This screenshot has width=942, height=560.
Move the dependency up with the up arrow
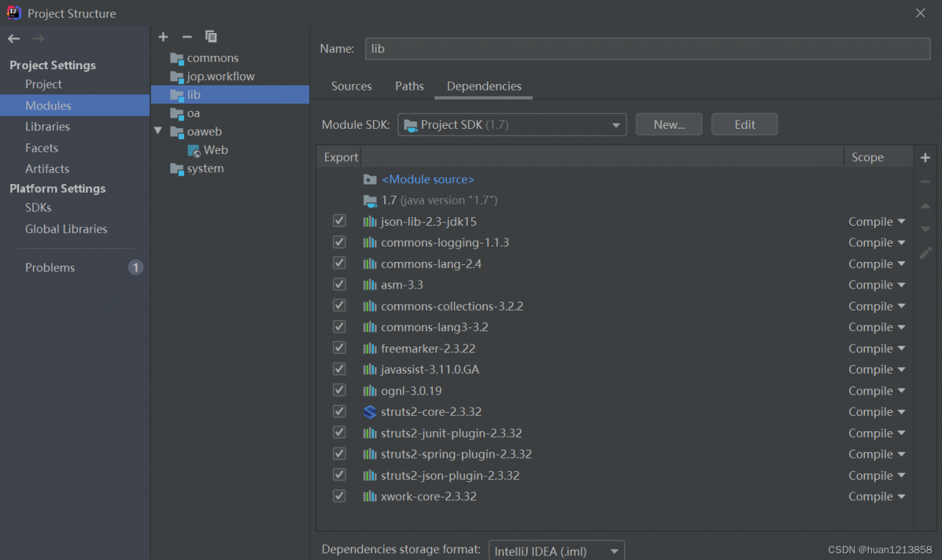(926, 206)
